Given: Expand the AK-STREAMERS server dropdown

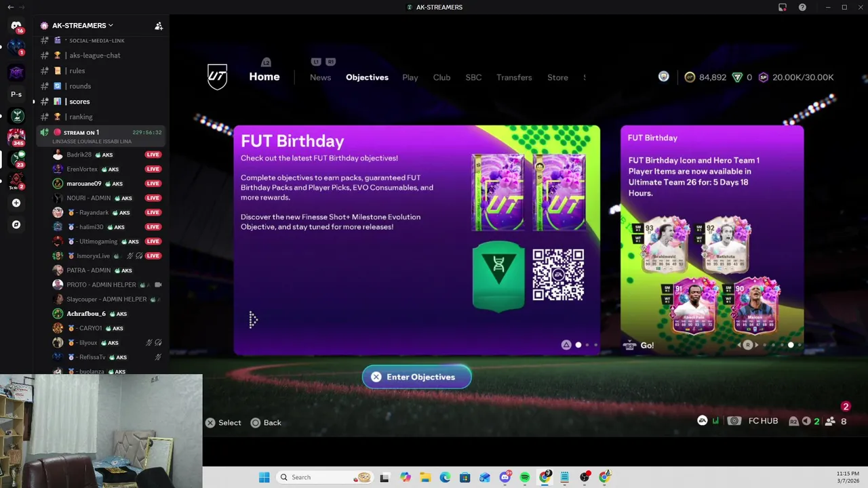Looking at the screenshot, I should pos(83,26).
